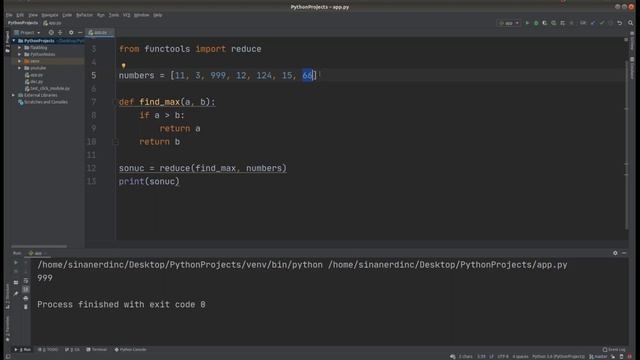This screenshot has width=640, height=360.
Task: Open the app run configuration dropdown
Action: (509, 23)
